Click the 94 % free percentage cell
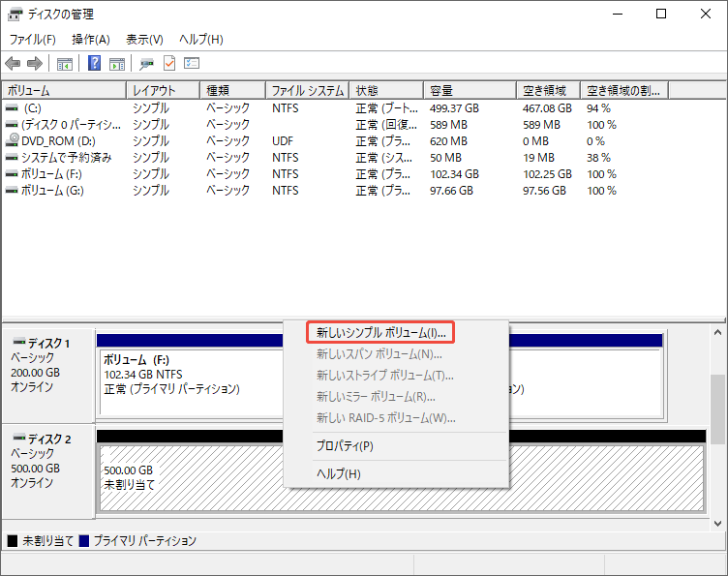 [x=598, y=108]
